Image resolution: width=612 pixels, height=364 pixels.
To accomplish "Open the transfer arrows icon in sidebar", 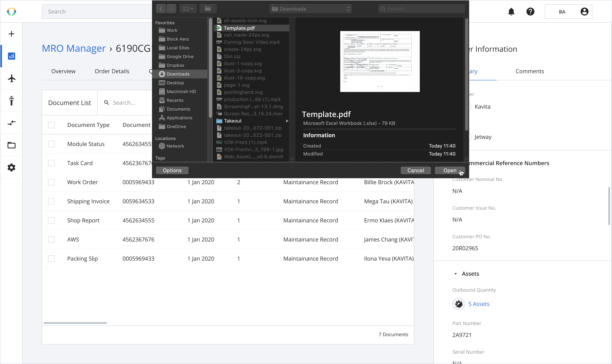I will click(11, 123).
